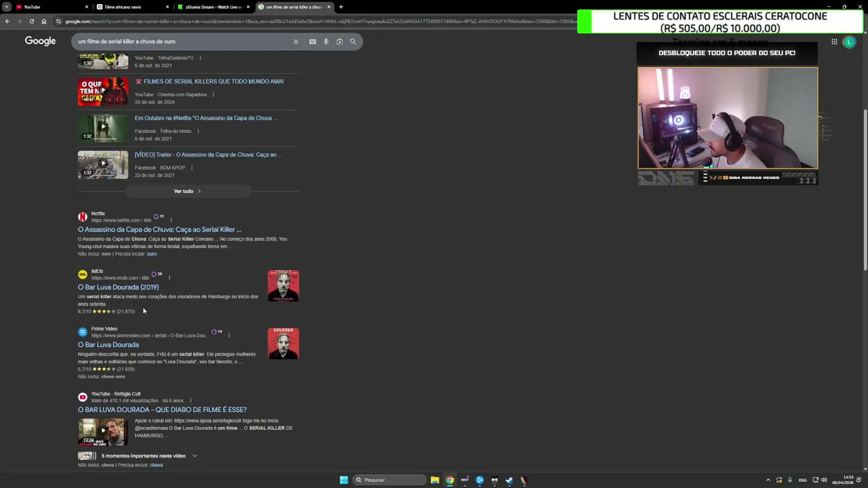The width and height of the screenshot is (868, 488).
Task: Open 'O BAR LUVA DOURADA - QUE DIABO DE FILME' video
Action: pos(162,410)
